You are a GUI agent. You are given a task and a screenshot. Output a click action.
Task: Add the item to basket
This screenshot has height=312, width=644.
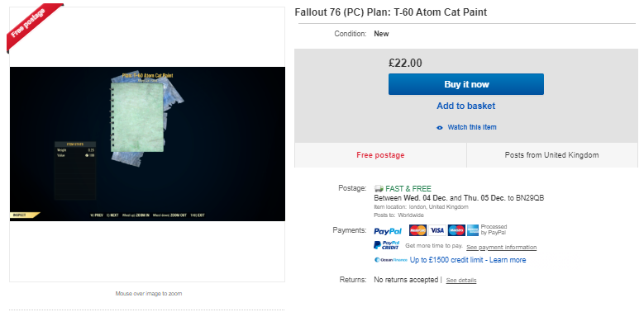pos(465,106)
